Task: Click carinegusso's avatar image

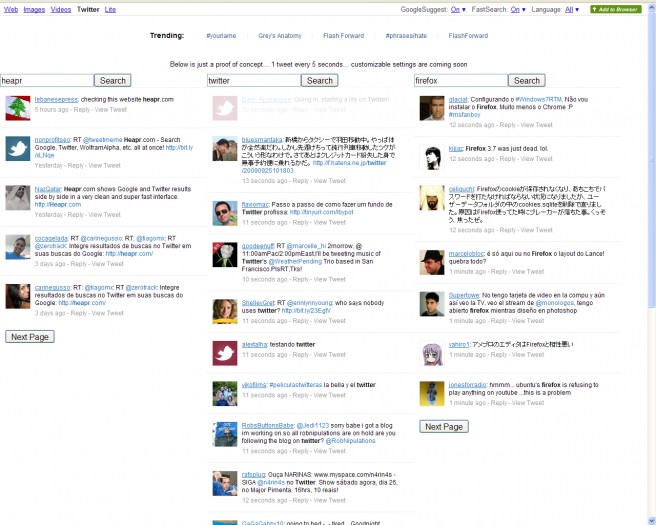Action: click(x=18, y=296)
